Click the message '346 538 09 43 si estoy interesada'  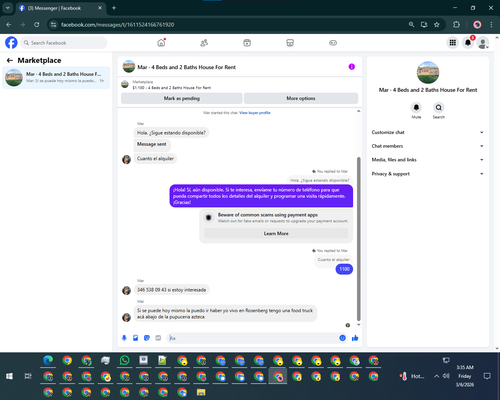[x=171, y=290]
